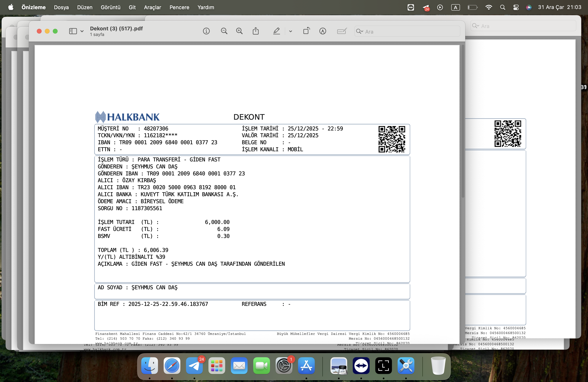Open the Now Playing menu bar icon
Viewport: 588px width, 382px height.
pos(440,7)
